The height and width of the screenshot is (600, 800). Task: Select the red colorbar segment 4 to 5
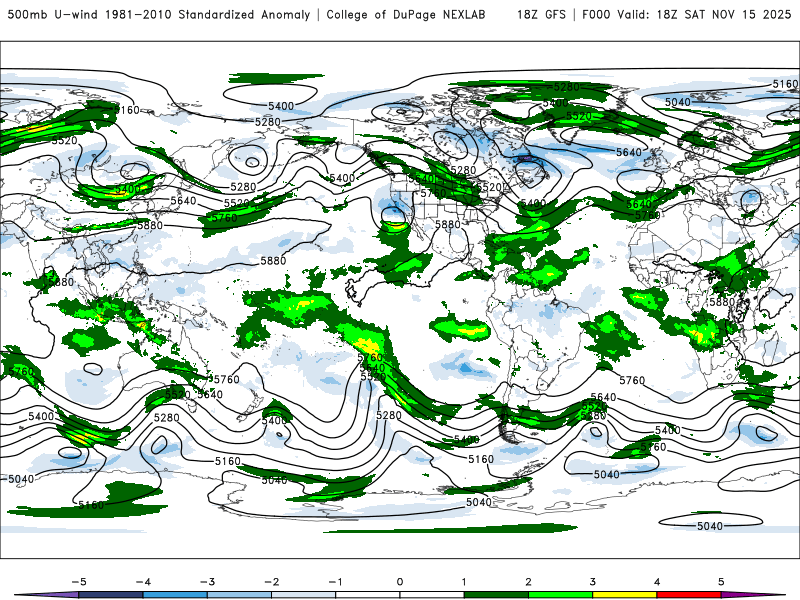689,595
